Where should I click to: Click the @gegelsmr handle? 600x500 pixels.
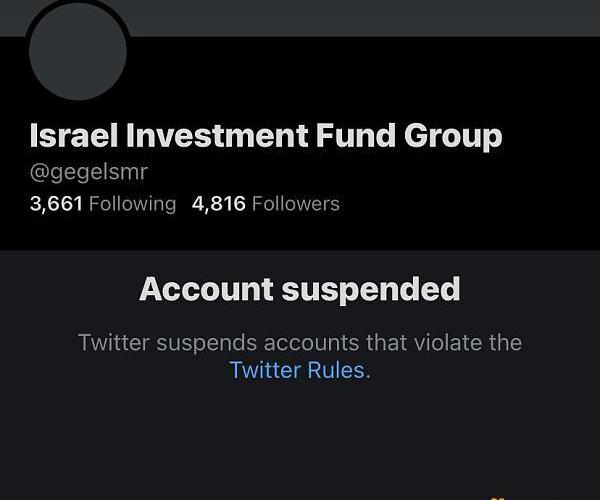(89, 171)
